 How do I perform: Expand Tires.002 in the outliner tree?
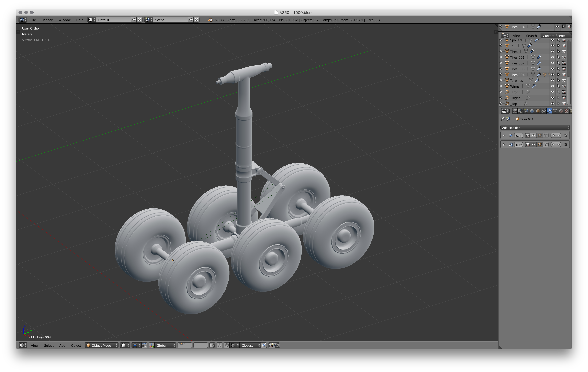pos(501,63)
